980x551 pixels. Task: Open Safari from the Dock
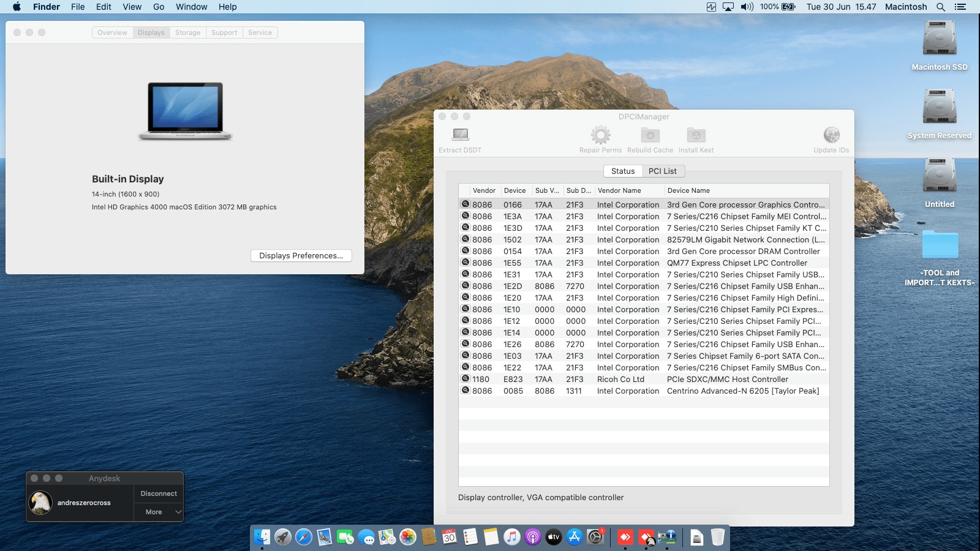[x=304, y=538]
